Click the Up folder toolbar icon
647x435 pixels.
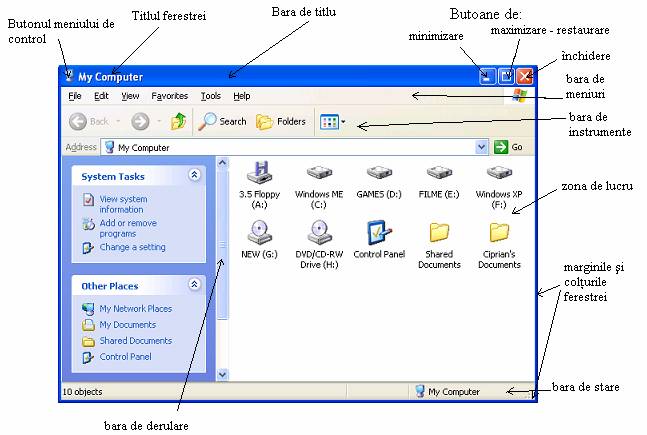pos(178,122)
